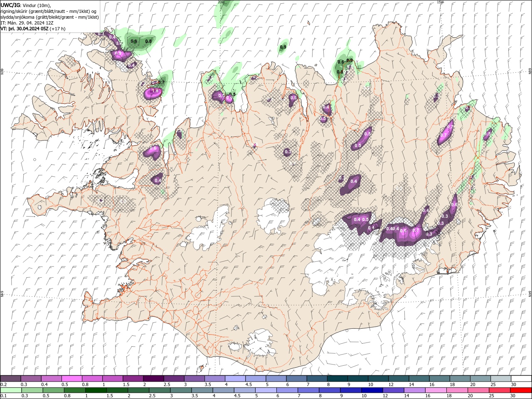
Task: Click the '0.1' label on rain legend
Action: pyautogui.click(x=4, y=396)
